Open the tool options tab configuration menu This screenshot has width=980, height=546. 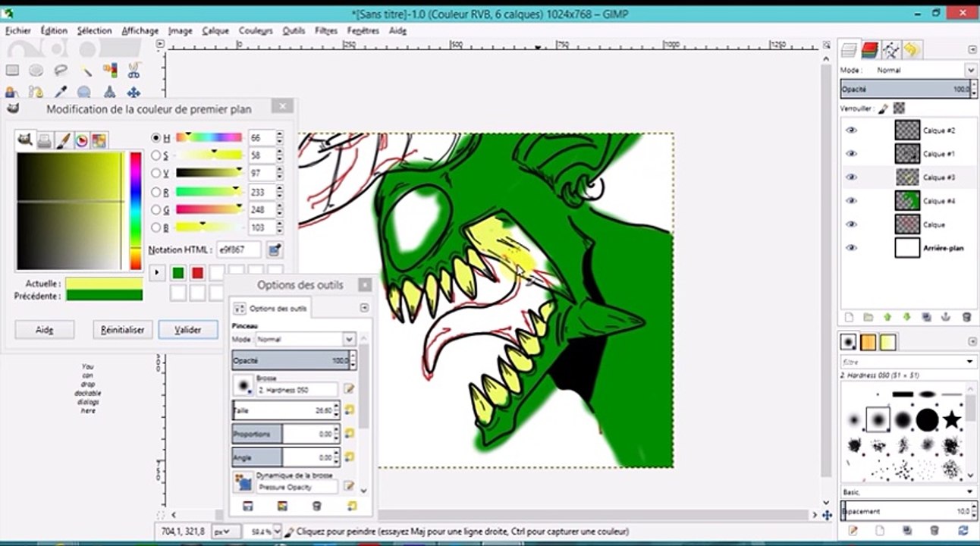[x=364, y=308]
